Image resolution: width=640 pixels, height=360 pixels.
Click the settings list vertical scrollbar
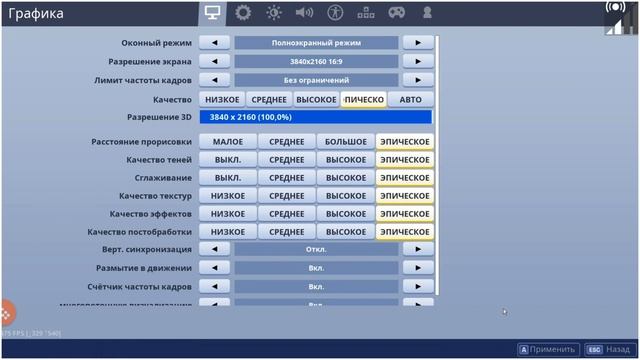tap(437, 165)
